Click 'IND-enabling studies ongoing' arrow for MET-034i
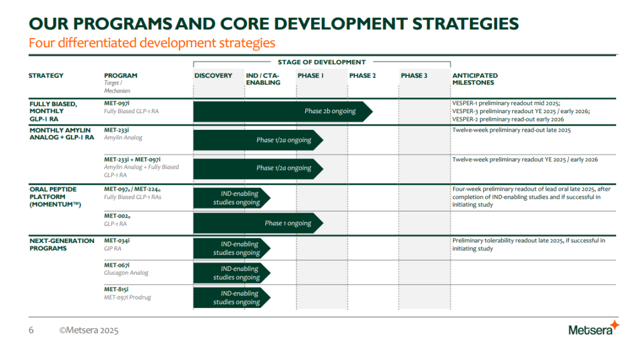The width and height of the screenshot is (644, 346). [x=232, y=248]
